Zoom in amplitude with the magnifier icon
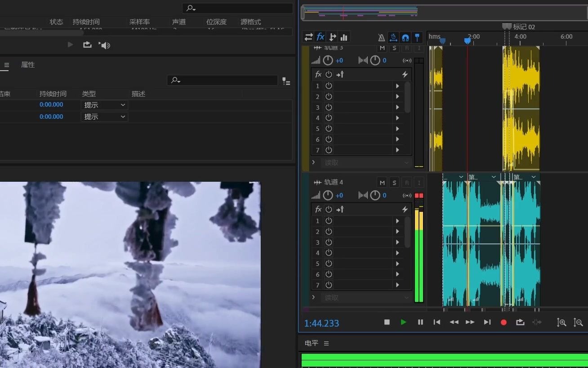 (x=561, y=322)
